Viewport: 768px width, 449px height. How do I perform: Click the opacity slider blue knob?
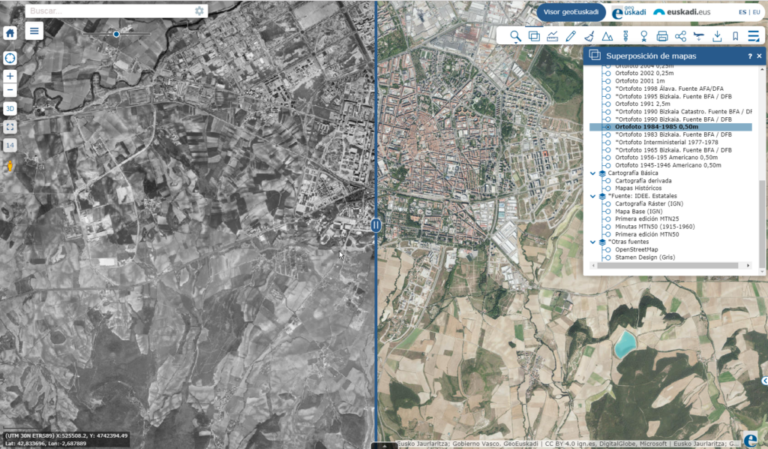(x=116, y=34)
